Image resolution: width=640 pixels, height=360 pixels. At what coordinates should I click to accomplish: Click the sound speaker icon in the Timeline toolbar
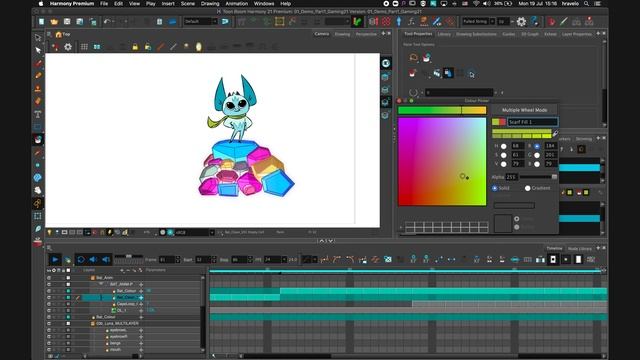point(93,260)
